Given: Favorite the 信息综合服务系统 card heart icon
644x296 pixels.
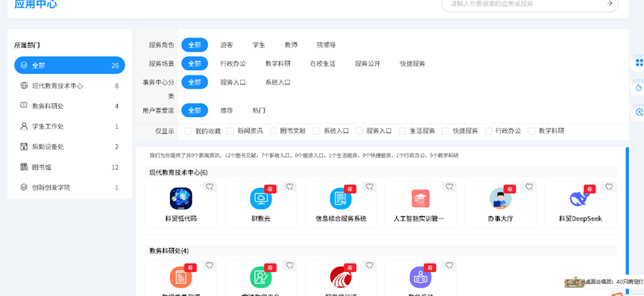Looking at the screenshot, I should [369, 187].
